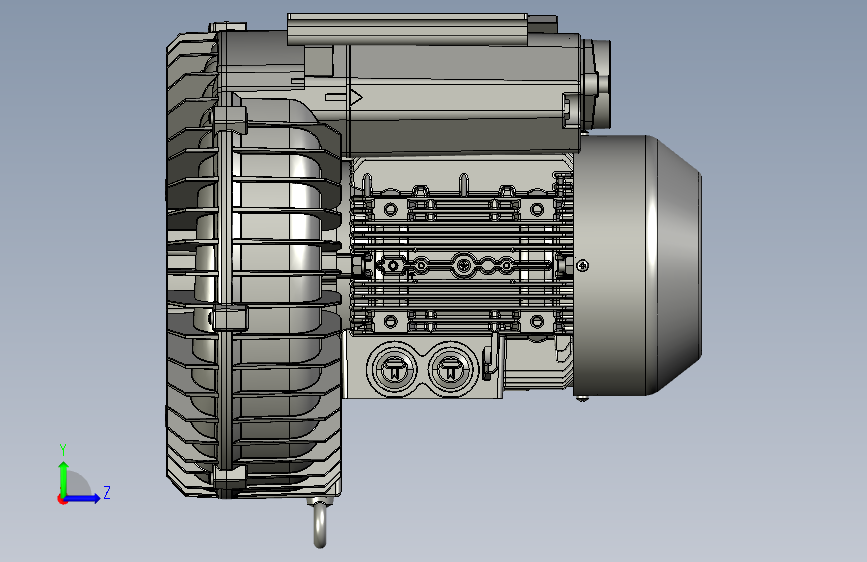Select the left cable gland on junction box
This screenshot has height=562, width=867.
point(395,369)
